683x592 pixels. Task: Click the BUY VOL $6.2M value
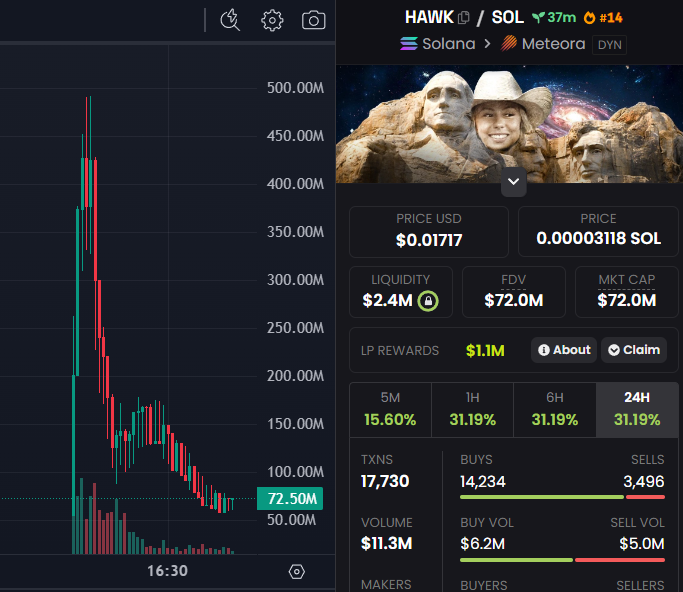(x=483, y=544)
